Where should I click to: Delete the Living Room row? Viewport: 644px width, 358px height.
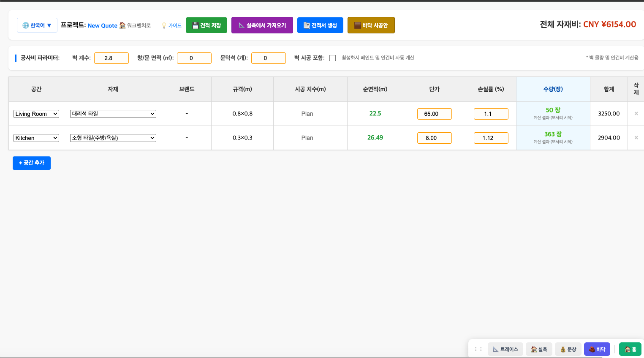click(x=636, y=114)
